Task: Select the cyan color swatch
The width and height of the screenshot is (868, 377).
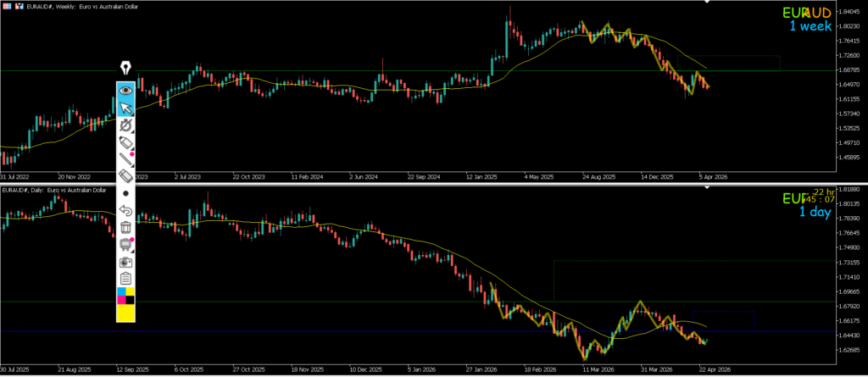Action: coord(120,292)
